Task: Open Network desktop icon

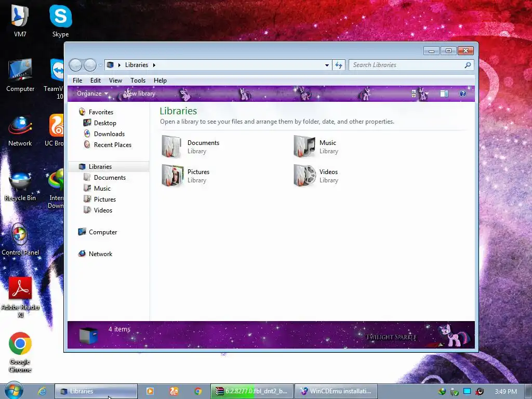Action: point(20,130)
